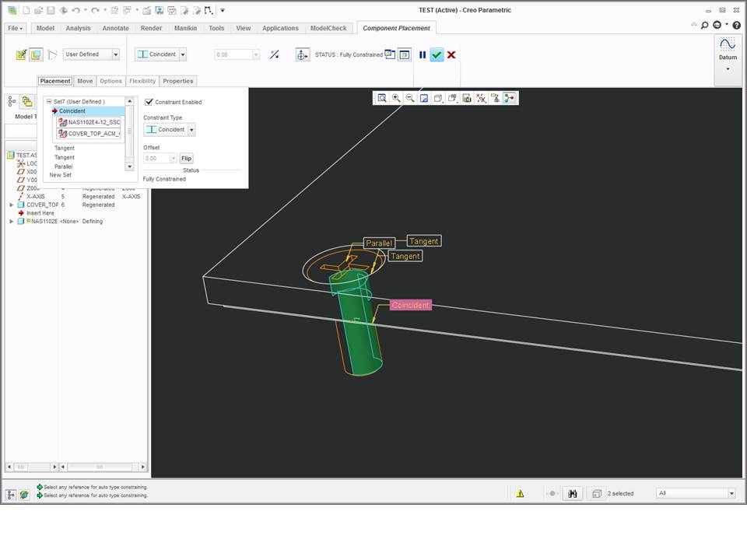747x560 pixels.
Task: Click the Model Tree tab icon
Action: [x=12, y=101]
